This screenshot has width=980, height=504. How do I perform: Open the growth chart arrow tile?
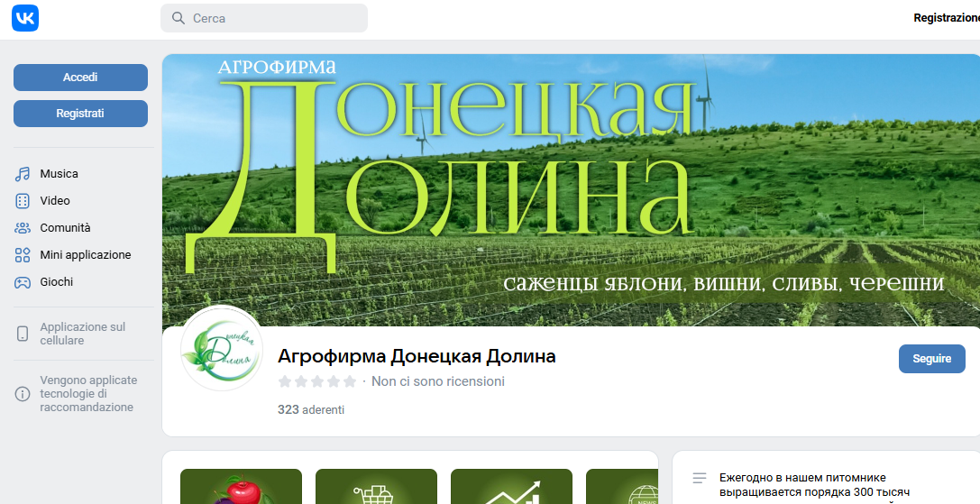511,487
